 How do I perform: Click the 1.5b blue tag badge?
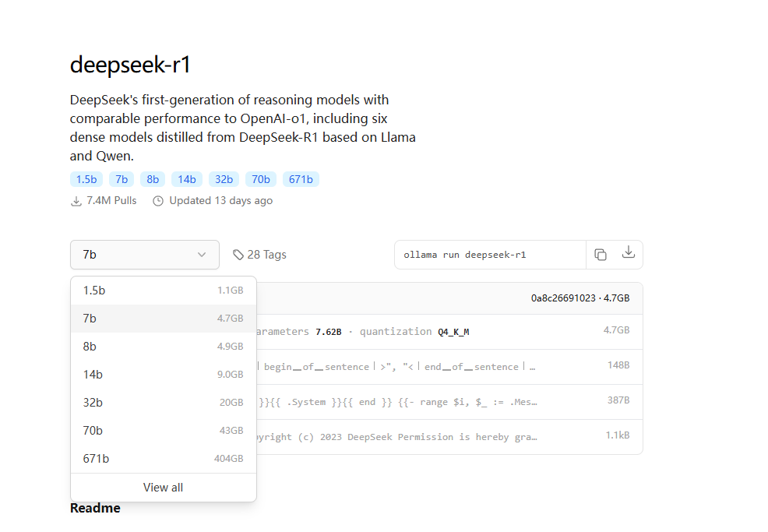(x=86, y=179)
